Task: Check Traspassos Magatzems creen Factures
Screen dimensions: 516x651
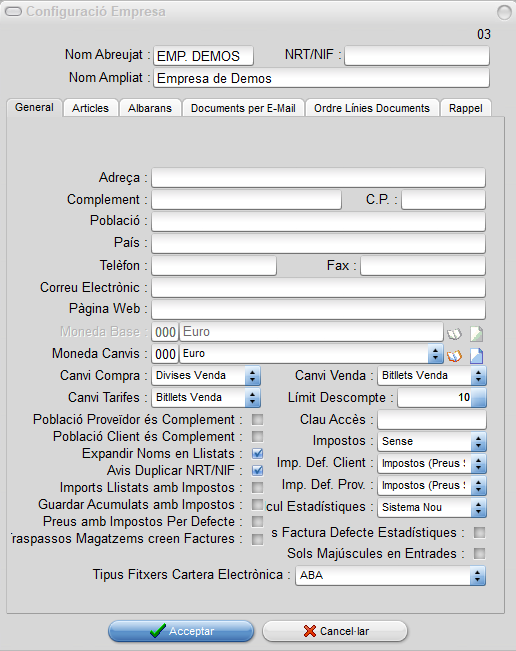Action: pyautogui.click(x=257, y=539)
